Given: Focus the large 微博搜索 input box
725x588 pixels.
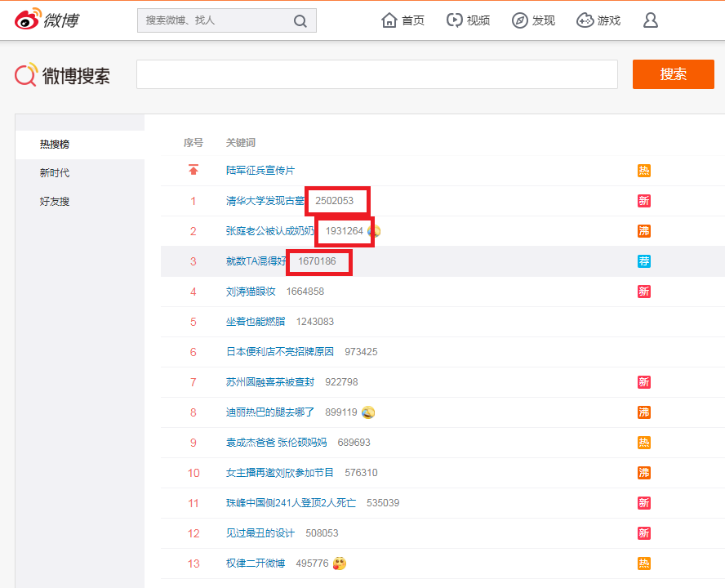Looking at the screenshot, I should [377, 74].
